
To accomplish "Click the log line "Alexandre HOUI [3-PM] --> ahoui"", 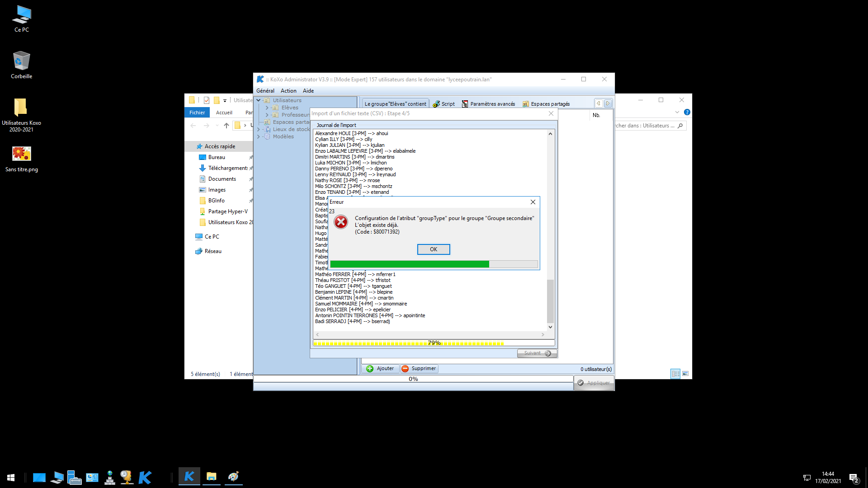I will coord(352,133).
